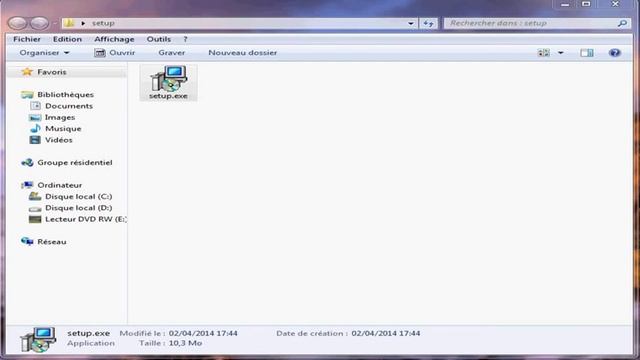The image size is (640, 360).
Task: Click the search magnifier icon
Action: pyautogui.click(x=622, y=23)
